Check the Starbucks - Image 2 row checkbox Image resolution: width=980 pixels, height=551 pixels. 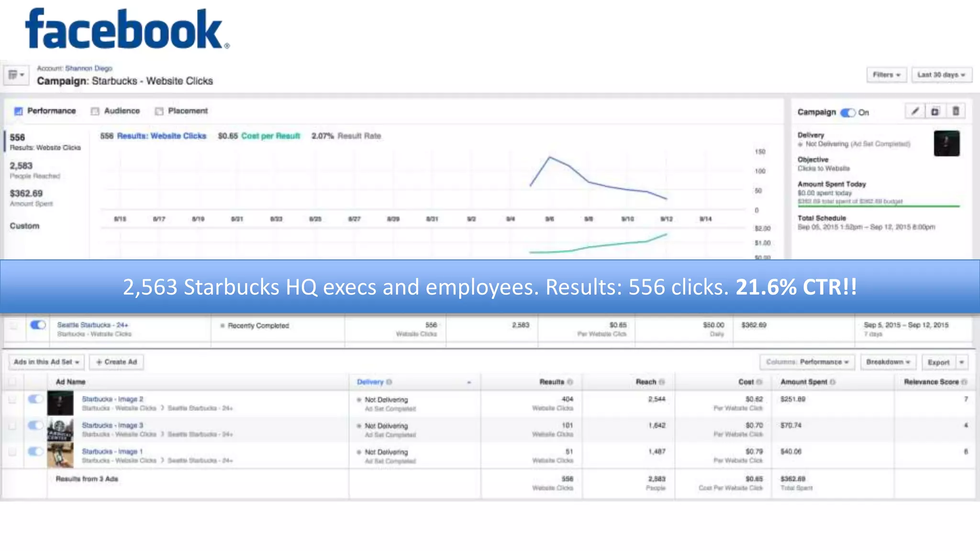click(12, 399)
